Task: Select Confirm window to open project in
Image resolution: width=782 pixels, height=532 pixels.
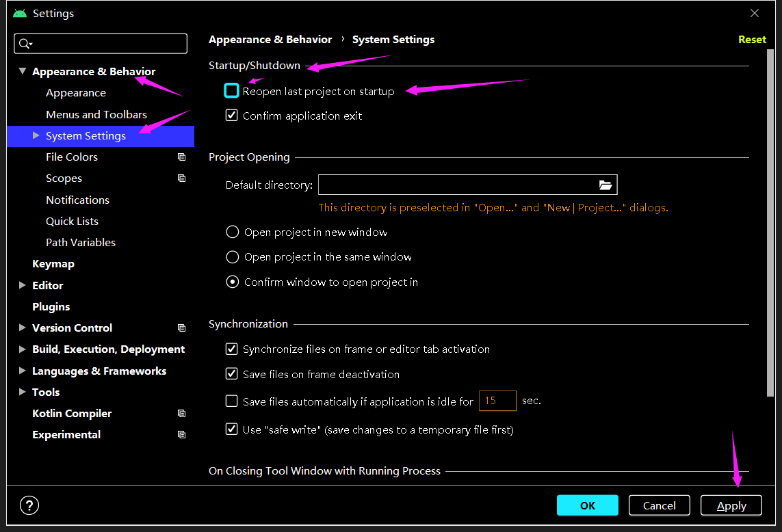Action: pos(233,282)
